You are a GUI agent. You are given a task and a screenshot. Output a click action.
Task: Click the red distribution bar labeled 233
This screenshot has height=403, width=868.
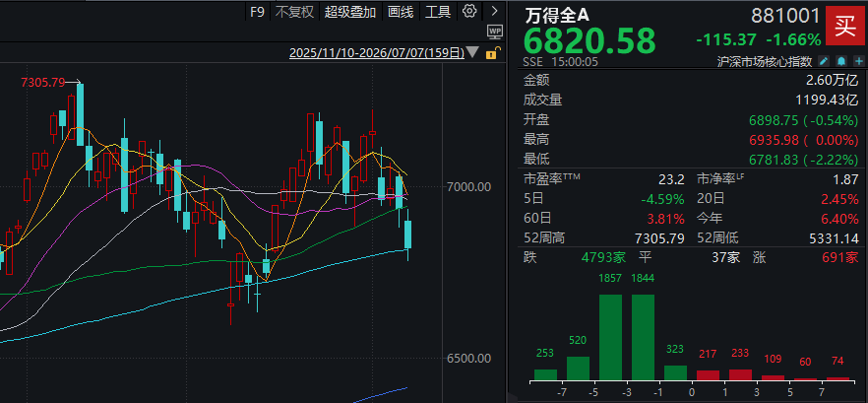[x=741, y=374]
